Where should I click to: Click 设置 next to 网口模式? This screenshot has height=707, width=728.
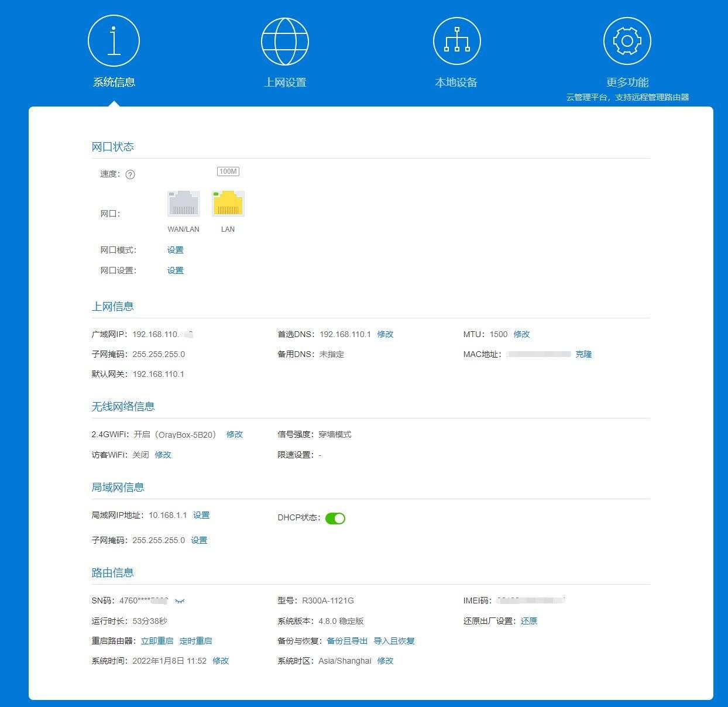(x=176, y=250)
